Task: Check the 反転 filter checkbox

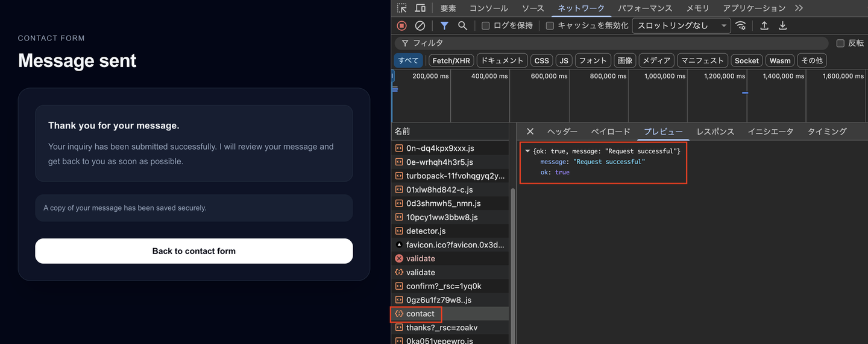Action: click(840, 43)
